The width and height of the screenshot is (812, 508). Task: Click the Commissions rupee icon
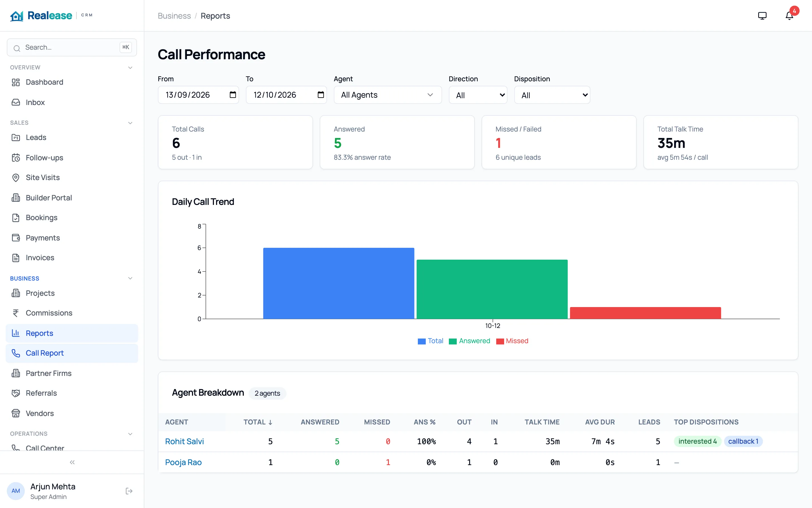click(16, 313)
